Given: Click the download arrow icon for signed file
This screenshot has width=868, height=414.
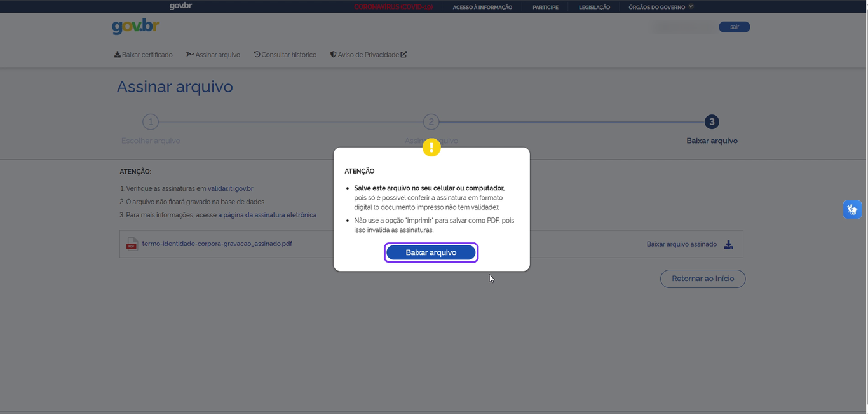Looking at the screenshot, I should 729,244.
